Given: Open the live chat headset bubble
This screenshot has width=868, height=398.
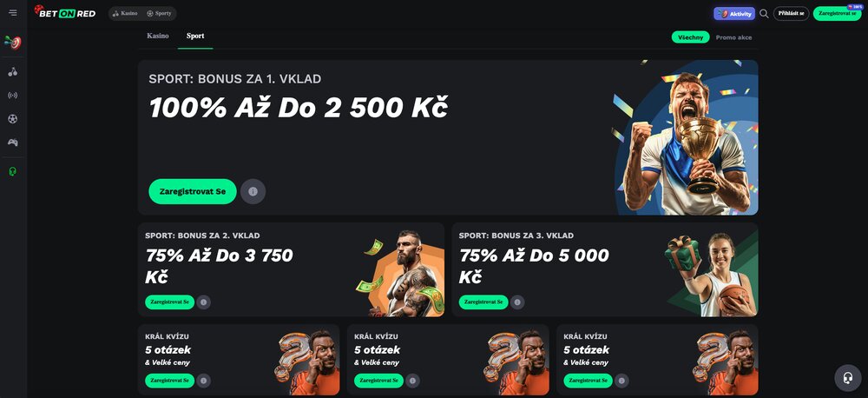Looking at the screenshot, I should pos(847,378).
